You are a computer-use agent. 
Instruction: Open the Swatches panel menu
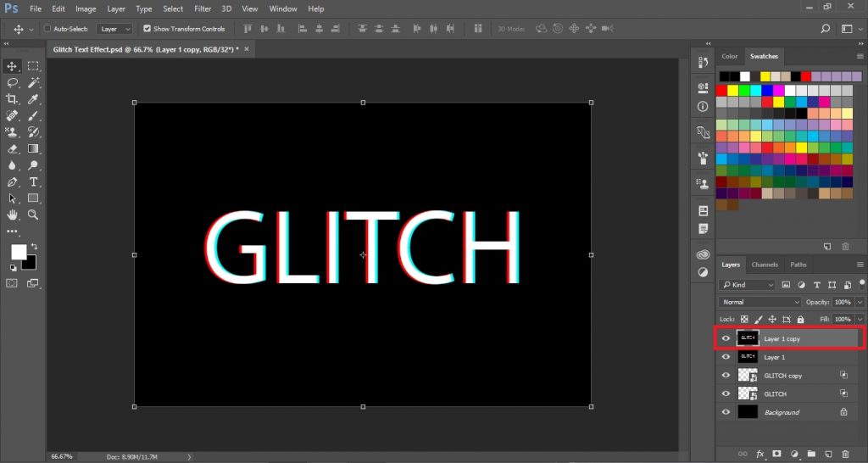tap(860, 57)
